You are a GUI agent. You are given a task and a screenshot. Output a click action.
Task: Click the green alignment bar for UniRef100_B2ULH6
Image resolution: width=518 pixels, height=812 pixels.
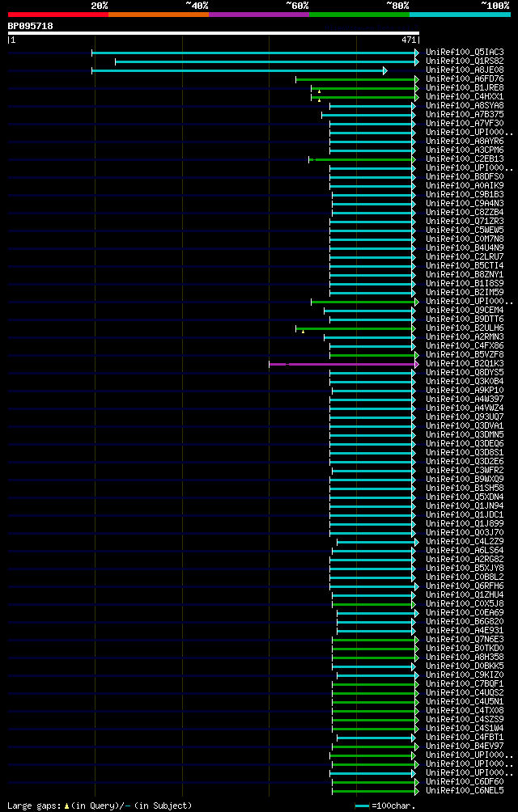click(x=356, y=328)
